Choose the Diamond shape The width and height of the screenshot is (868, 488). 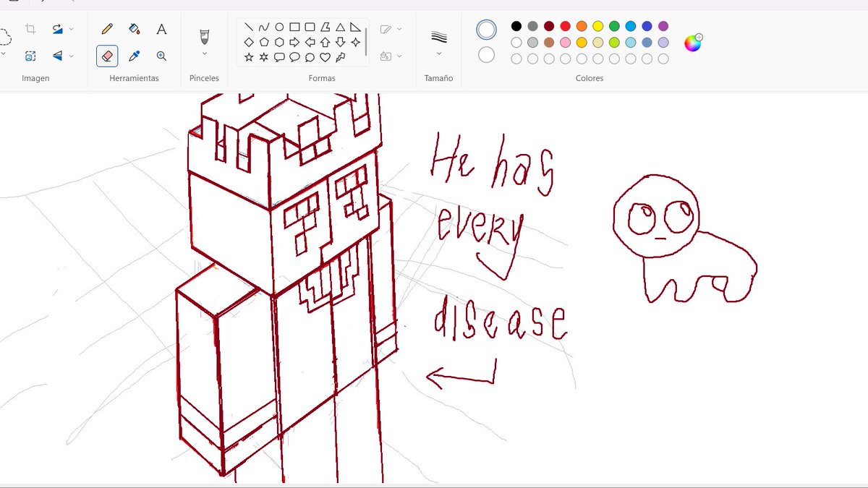[x=249, y=42]
